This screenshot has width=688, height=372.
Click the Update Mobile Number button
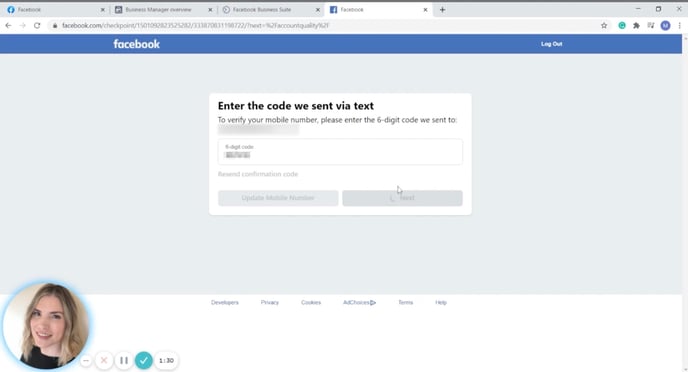278,198
